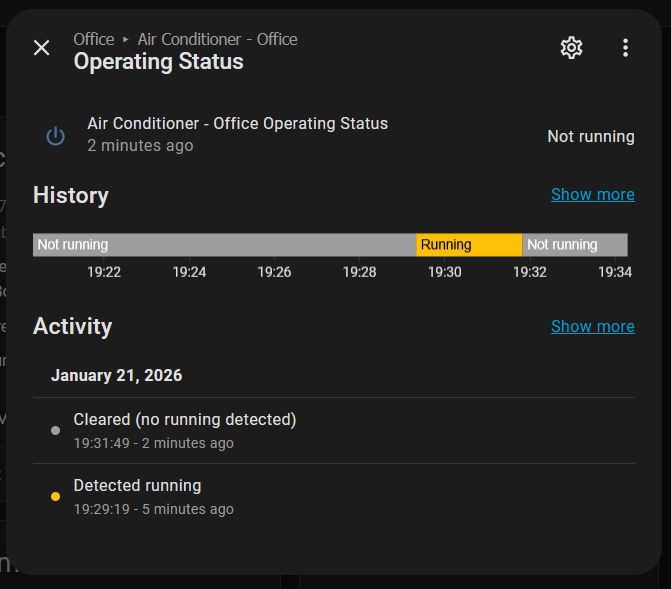Click the last Not running history segment
This screenshot has height=589, width=671.
click(574, 244)
